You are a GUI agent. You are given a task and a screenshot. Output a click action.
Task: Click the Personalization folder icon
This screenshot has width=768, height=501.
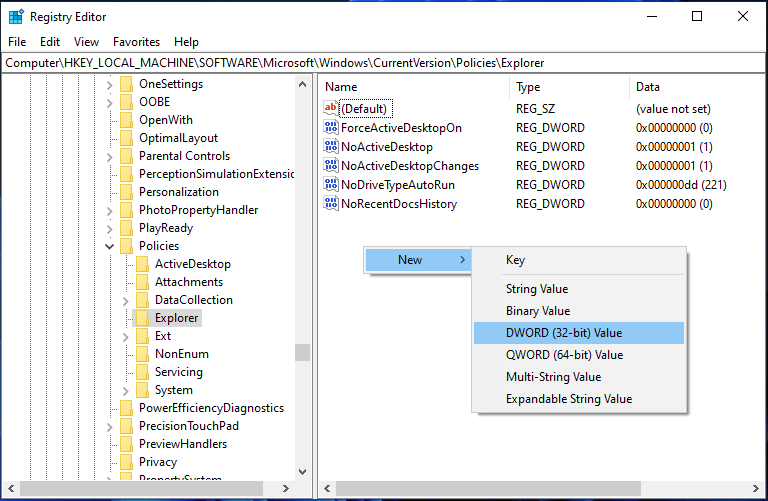click(x=126, y=192)
